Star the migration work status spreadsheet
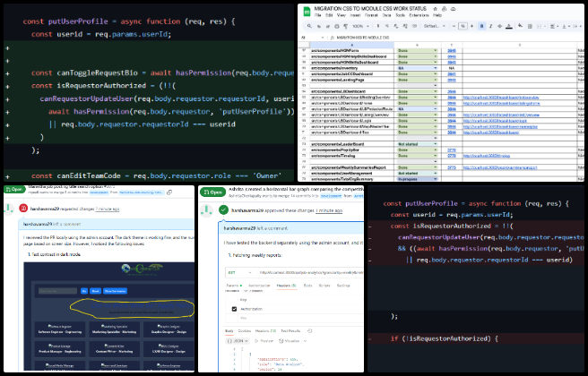This screenshot has width=588, height=376. pos(435,9)
